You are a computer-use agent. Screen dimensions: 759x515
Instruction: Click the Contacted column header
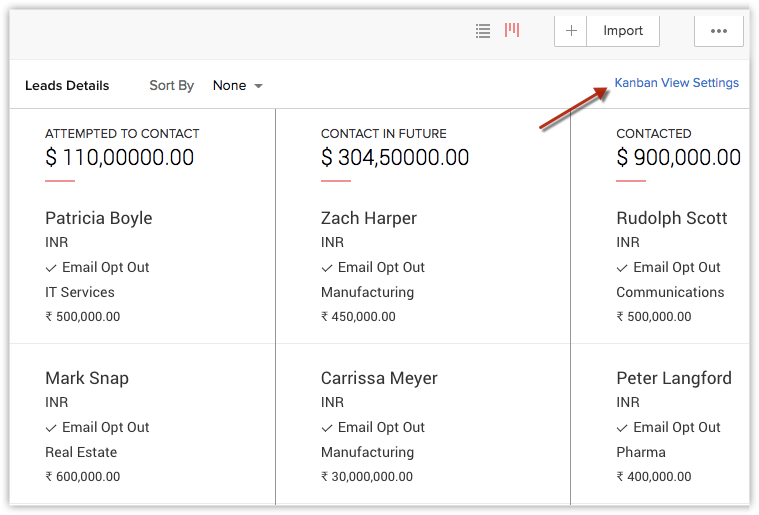[653, 134]
